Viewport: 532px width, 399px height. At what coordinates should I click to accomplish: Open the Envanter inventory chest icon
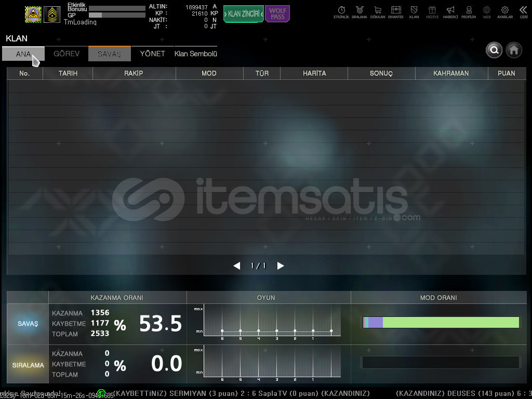(395, 11)
